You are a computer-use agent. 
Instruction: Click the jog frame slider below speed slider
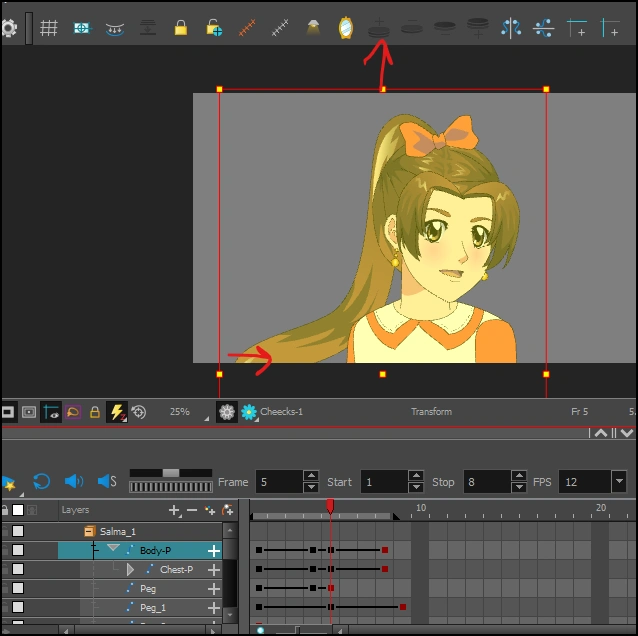coord(171,487)
